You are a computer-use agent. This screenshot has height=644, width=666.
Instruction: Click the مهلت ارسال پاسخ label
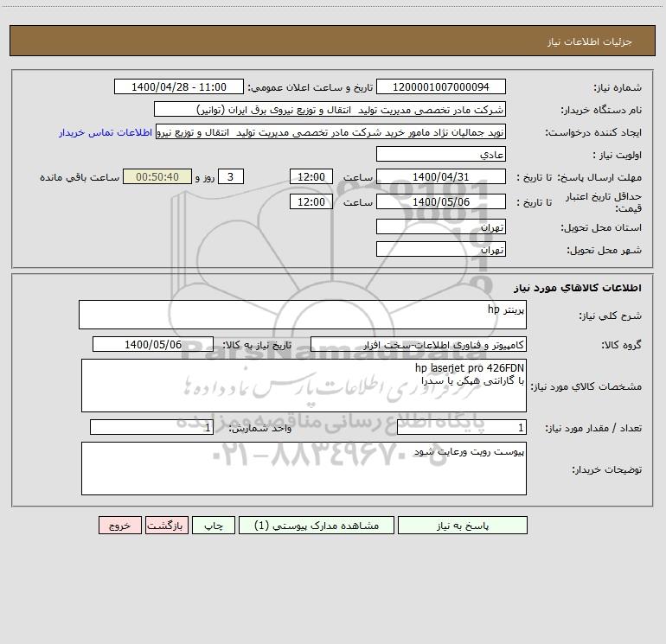599,177
